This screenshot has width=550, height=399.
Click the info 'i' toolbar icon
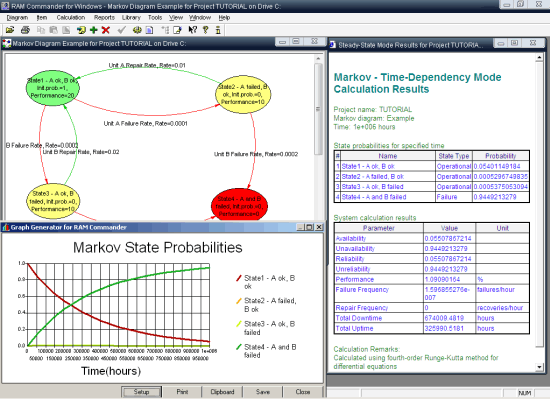[218, 30]
